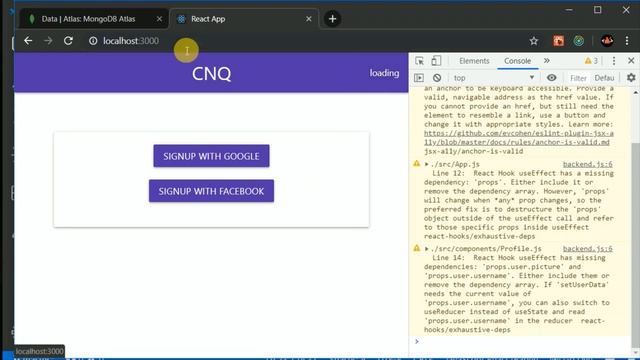Viewport: 640px width, 360px height.
Task: Go back using the browser back arrow
Action: pos(28,41)
